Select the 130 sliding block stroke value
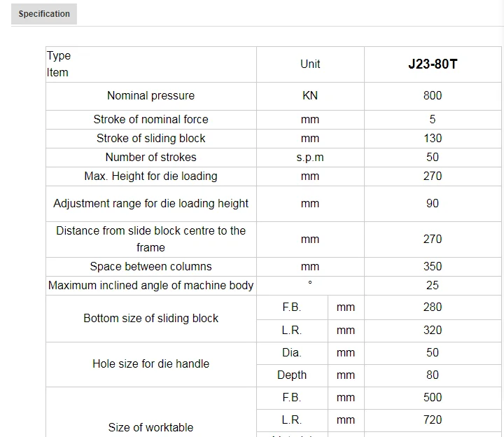This screenshot has width=504, height=437. coord(433,139)
